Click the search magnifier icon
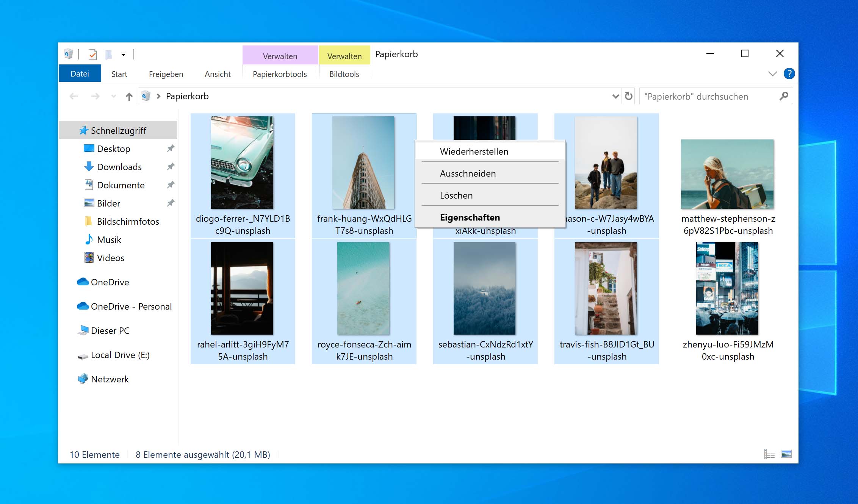858x504 pixels. [784, 96]
